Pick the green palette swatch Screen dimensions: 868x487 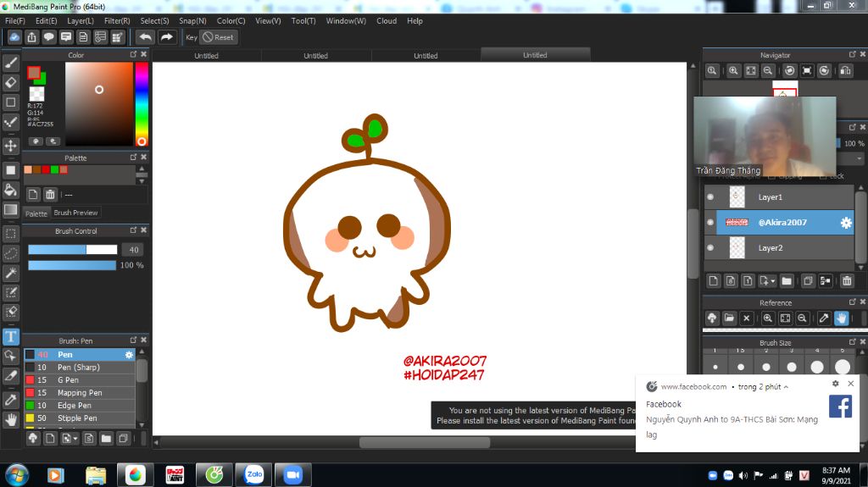tap(55, 170)
